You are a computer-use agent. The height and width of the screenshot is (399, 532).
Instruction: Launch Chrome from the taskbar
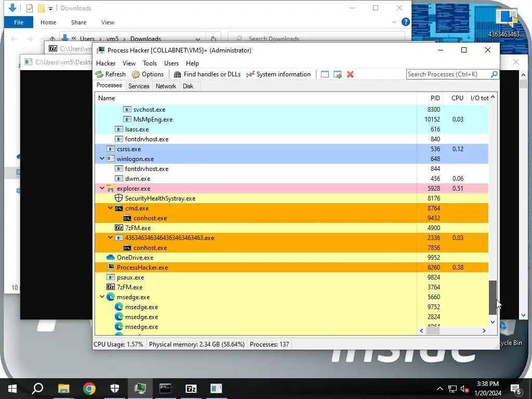coord(89,389)
